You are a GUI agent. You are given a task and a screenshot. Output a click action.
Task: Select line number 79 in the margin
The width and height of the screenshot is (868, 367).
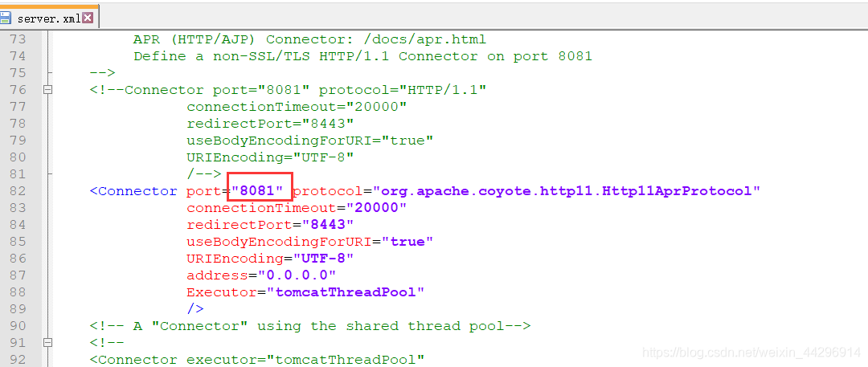coord(18,141)
